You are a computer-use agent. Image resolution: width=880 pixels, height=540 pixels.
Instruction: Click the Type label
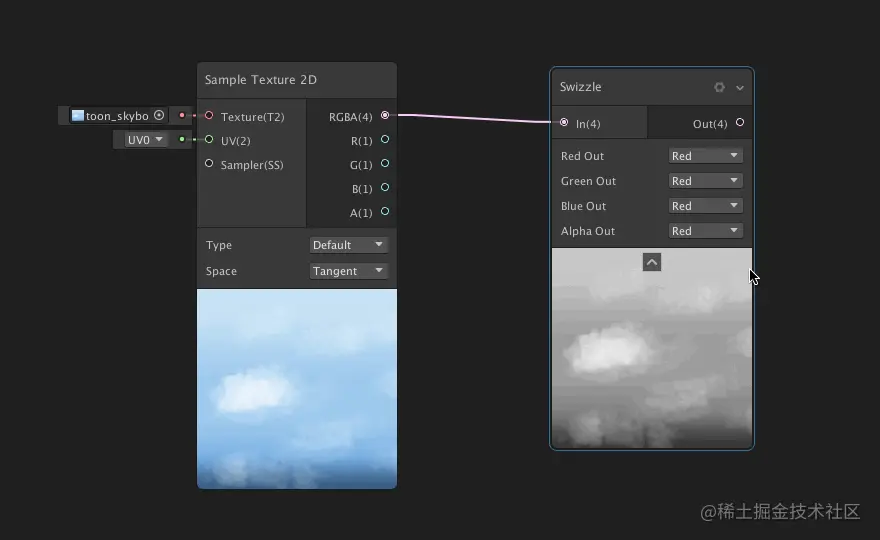coord(219,245)
